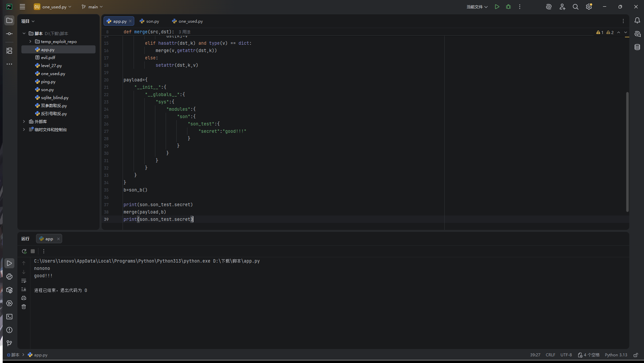Switch to the son.py editor tab
The height and width of the screenshot is (363, 644).
click(149, 21)
